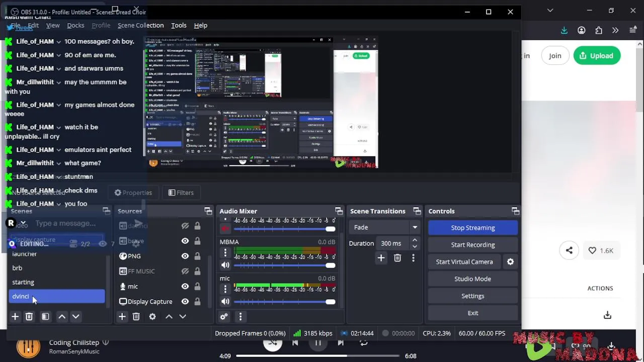Open advanced audio properties gears icon
This screenshot has width=644, height=362.
point(224,316)
